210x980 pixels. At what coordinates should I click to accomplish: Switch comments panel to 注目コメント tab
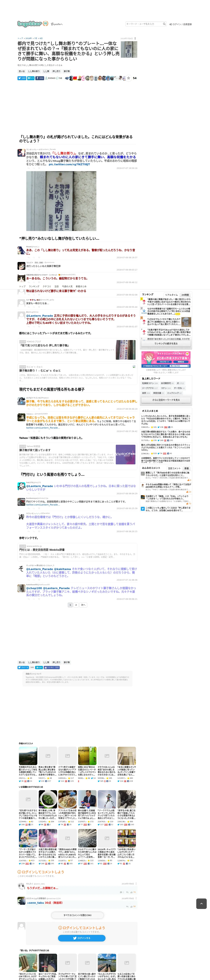tap(174, 468)
